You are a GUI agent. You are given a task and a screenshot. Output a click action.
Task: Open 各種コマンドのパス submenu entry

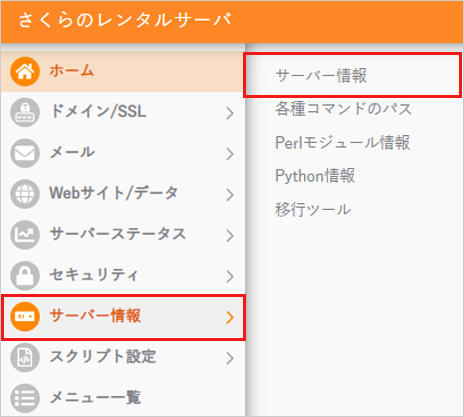344,109
